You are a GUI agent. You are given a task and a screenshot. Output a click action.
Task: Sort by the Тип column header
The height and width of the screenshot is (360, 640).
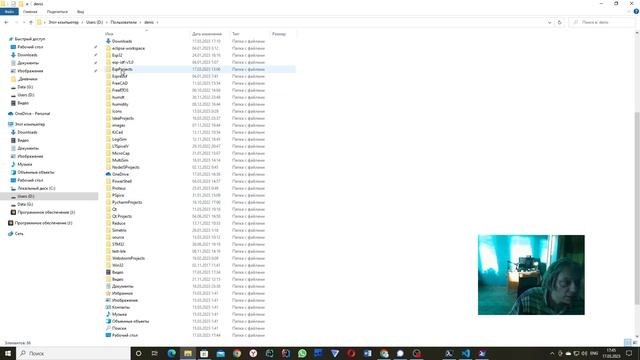pyautogui.click(x=236, y=34)
